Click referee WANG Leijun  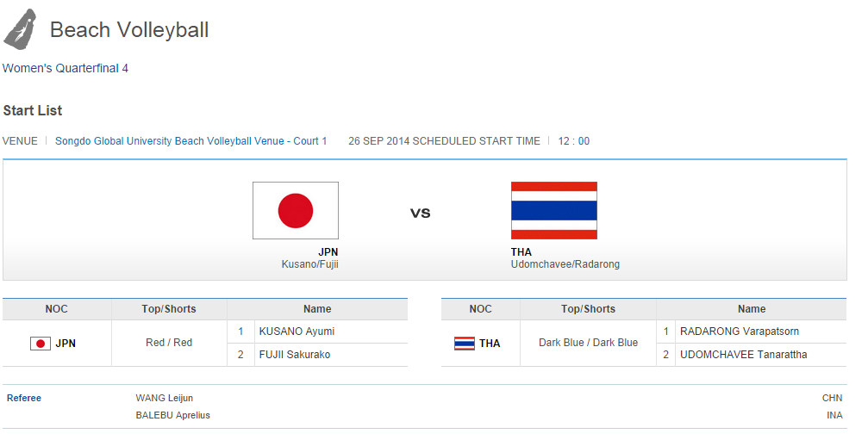(165, 398)
